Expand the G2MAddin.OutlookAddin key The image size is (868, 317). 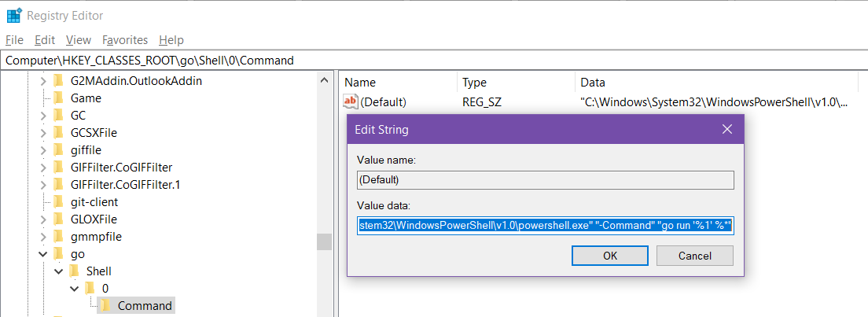(43, 82)
